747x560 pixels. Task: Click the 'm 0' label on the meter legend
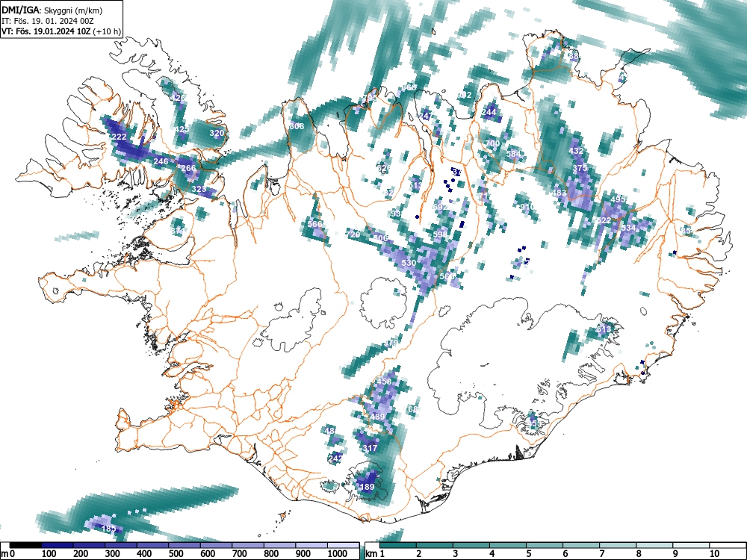tap(6, 554)
